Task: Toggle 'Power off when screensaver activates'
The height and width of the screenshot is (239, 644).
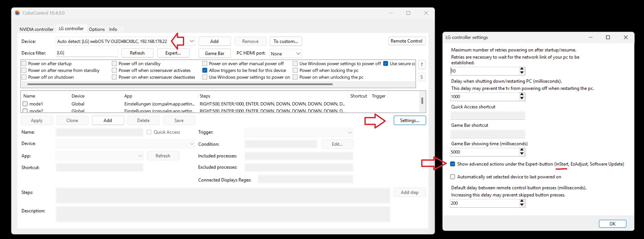Action: (115, 70)
